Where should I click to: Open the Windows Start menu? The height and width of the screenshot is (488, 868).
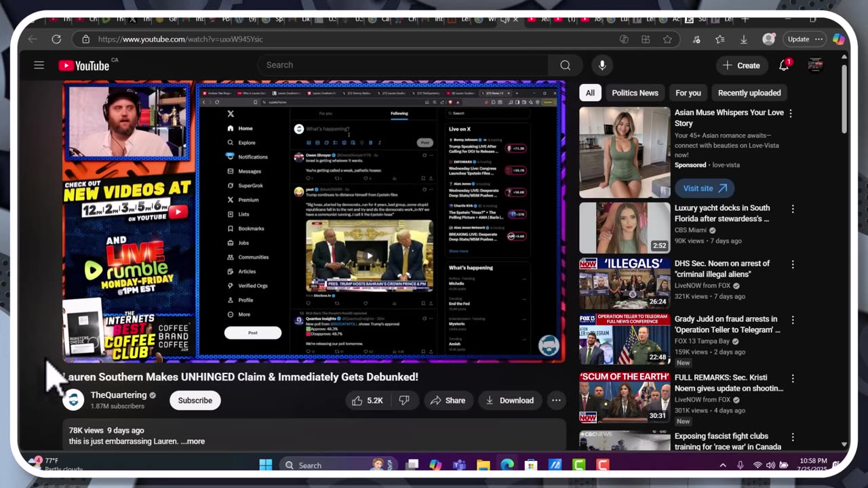click(266, 465)
